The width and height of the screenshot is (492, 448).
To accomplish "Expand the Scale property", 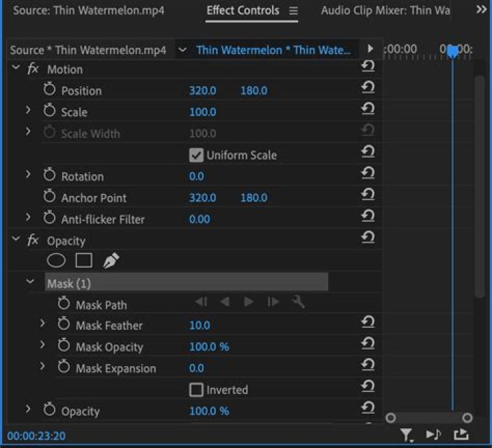I will coord(28,111).
